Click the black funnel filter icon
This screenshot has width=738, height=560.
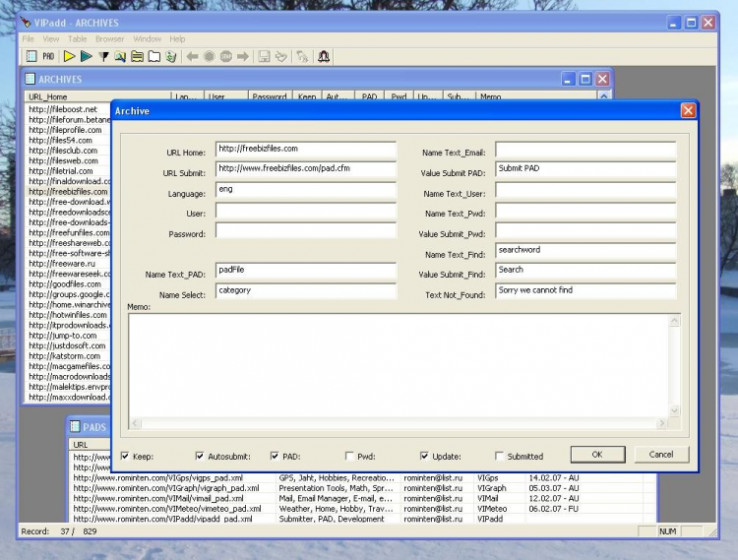point(103,56)
